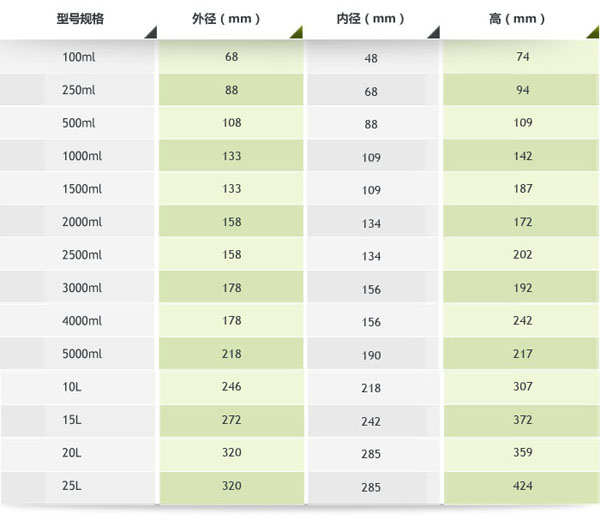
Task: Click the 25L model row label
Action: (74, 486)
